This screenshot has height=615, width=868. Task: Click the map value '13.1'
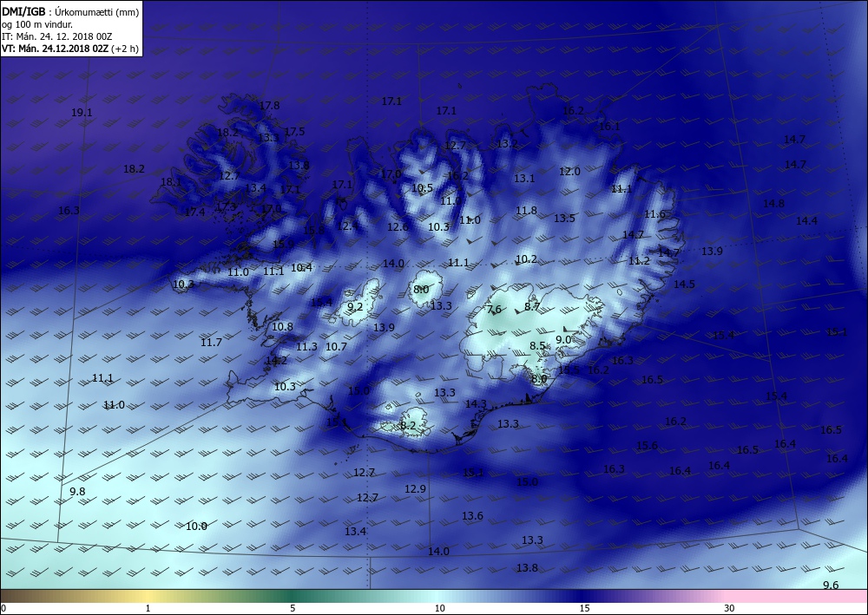[x=524, y=178]
